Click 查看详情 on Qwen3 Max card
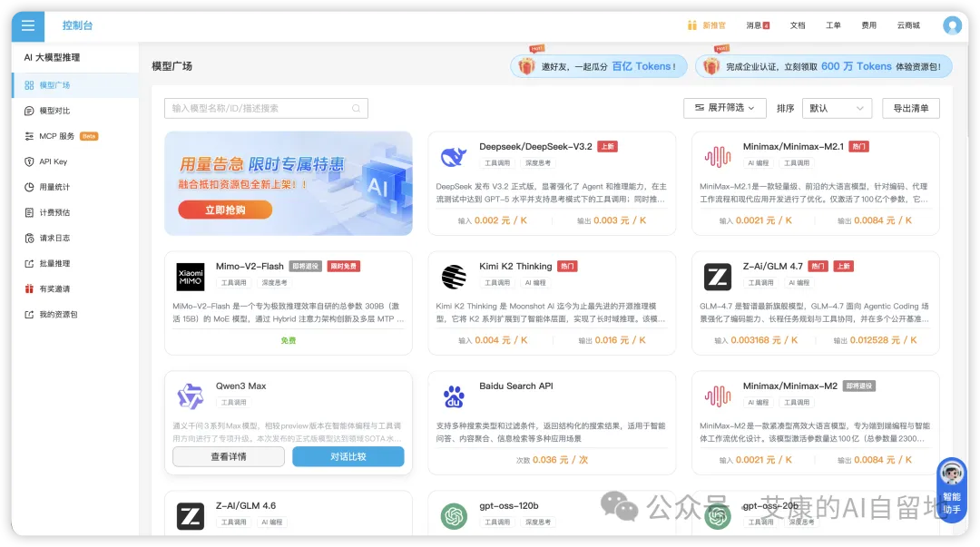The image size is (980, 547). (229, 457)
